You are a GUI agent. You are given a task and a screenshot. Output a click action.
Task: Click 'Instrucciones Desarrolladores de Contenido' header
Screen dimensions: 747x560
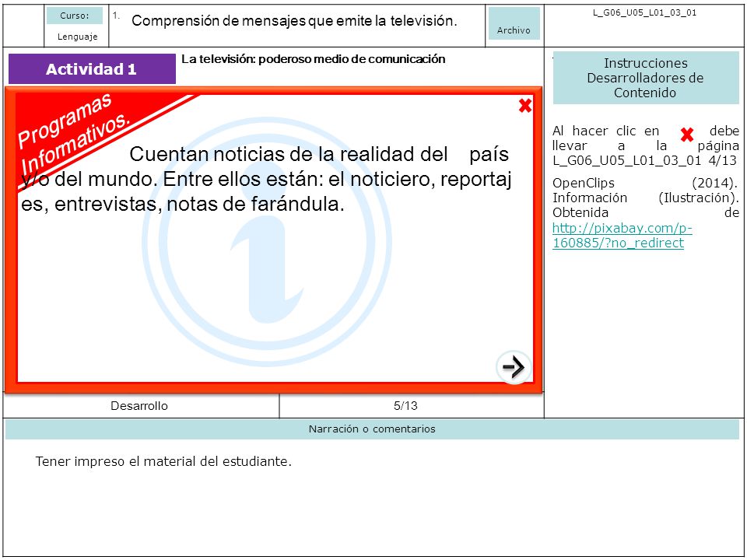(x=646, y=78)
